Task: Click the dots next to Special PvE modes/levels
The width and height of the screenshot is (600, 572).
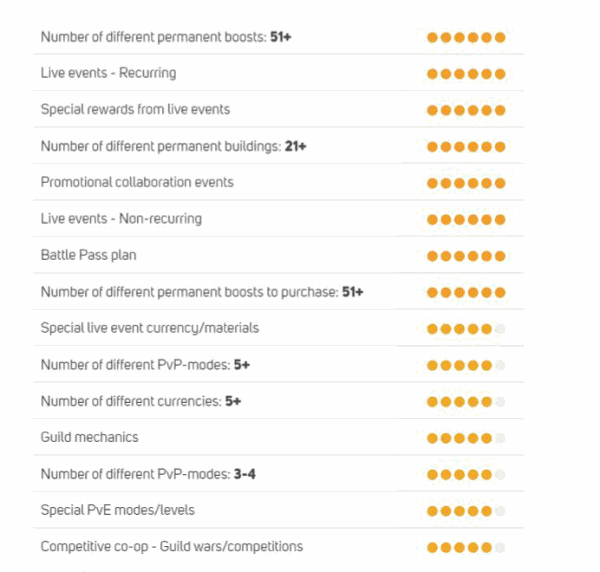Action: pos(466,511)
